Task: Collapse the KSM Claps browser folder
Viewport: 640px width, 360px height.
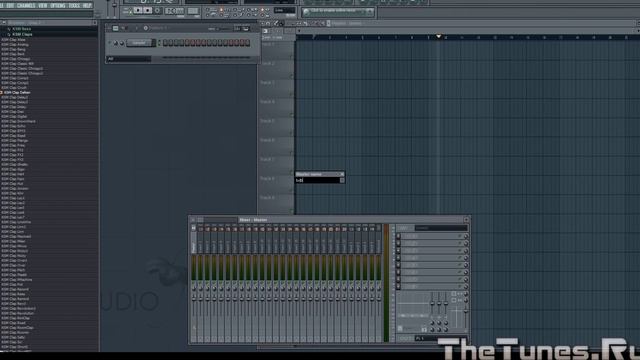Action: (22, 34)
